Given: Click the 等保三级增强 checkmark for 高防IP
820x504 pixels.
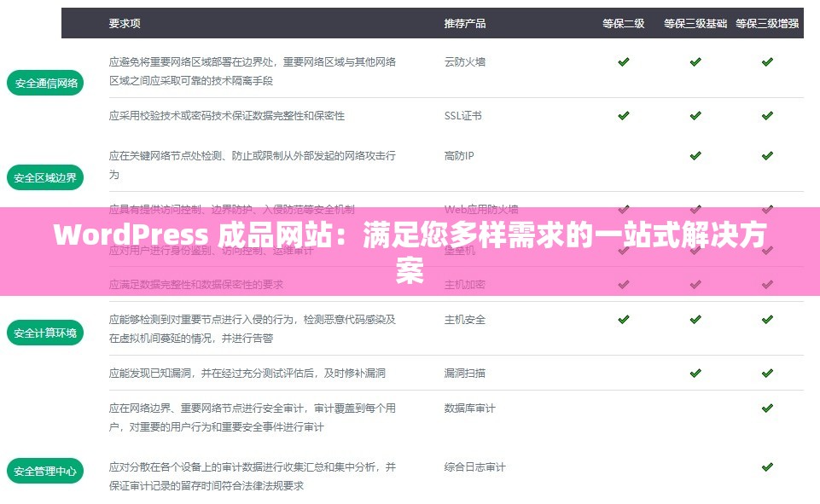Looking at the screenshot, I should [x=765, y=155].
